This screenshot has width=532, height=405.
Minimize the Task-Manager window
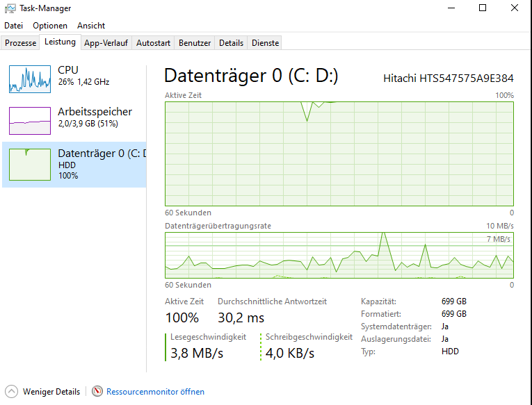[x=451, y=8]
